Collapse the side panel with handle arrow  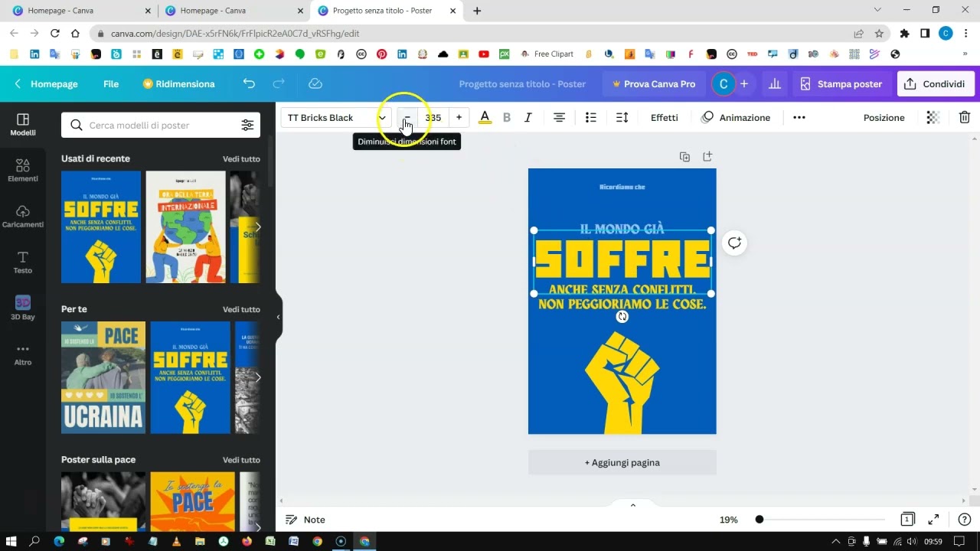click(x=279, y=317)
